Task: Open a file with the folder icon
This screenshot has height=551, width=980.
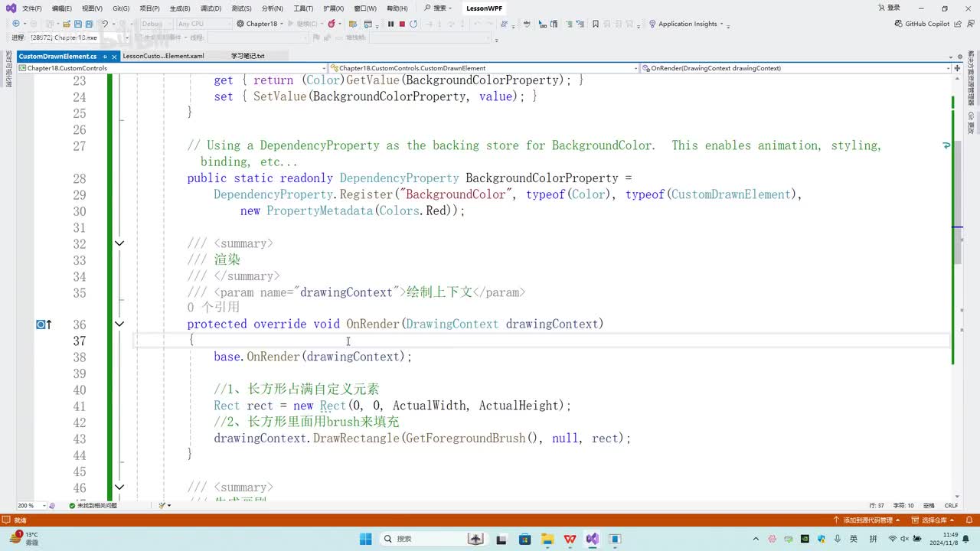Action: (67, 24)
